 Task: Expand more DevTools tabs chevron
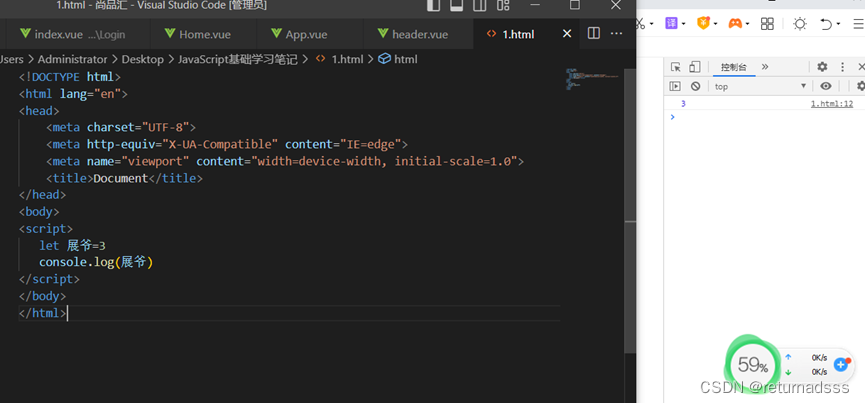click(765, 67)
